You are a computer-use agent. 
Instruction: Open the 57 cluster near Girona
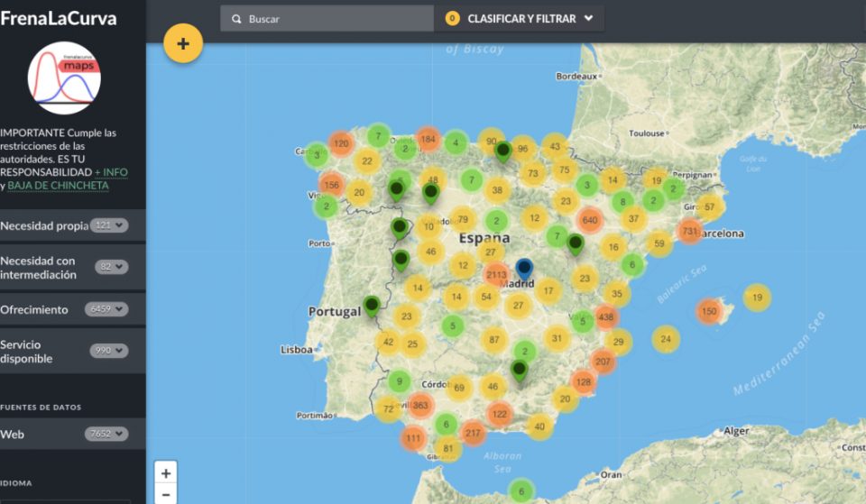pos(709,207)
